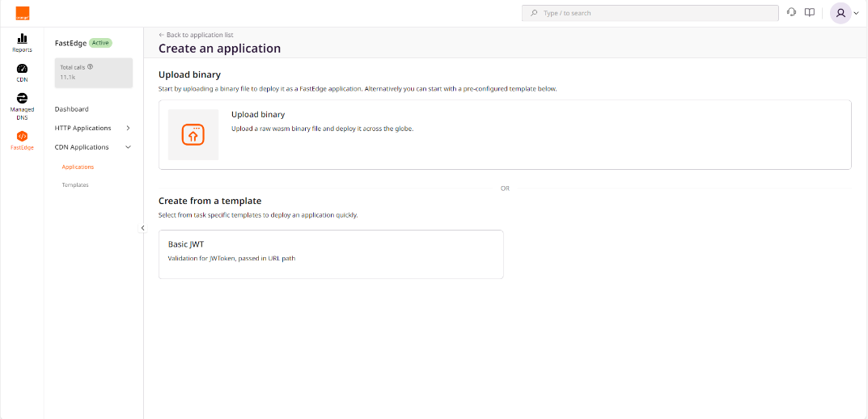The height and width of the screenshot is (419, 868).
Task: Select the FastEdge sidebar icon
Action: [22, 136]
